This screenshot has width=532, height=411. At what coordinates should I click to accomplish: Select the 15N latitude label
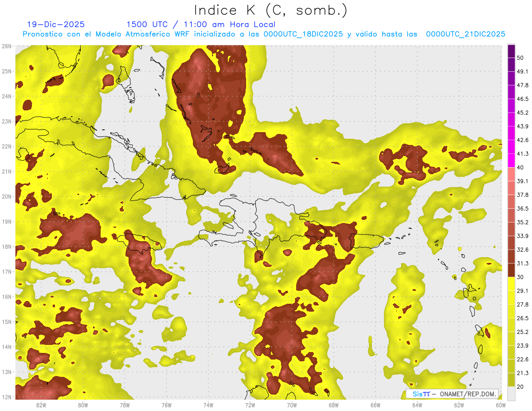tap(7, 322)
